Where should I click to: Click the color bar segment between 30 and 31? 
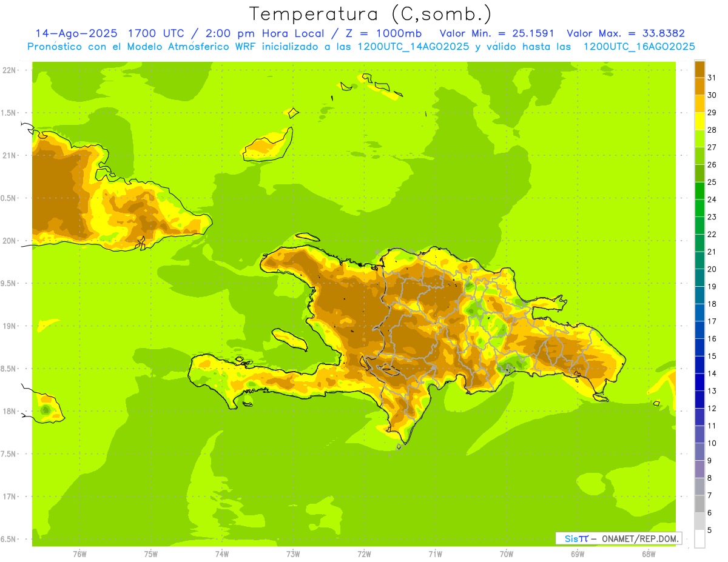tap(699, 86)
